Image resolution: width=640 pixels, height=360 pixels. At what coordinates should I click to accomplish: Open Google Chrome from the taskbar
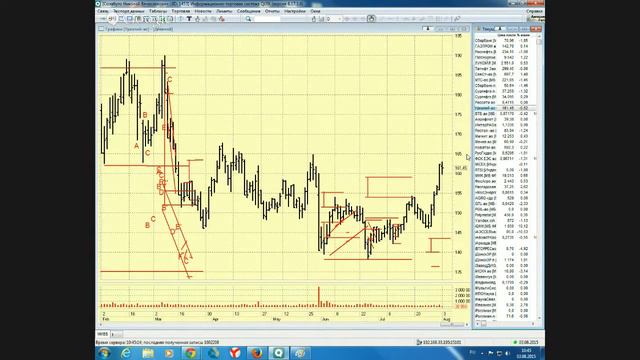191,353
